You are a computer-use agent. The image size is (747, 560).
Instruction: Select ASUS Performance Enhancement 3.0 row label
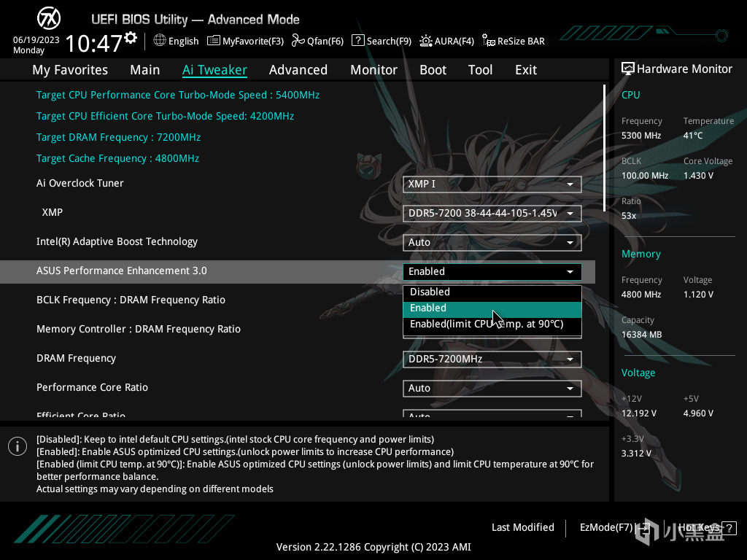coord(122,271)
